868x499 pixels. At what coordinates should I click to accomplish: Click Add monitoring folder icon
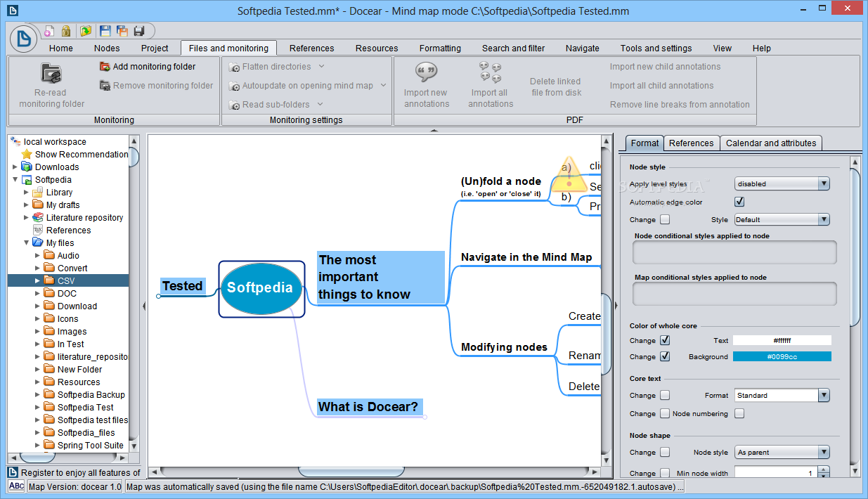pos(105,67)
